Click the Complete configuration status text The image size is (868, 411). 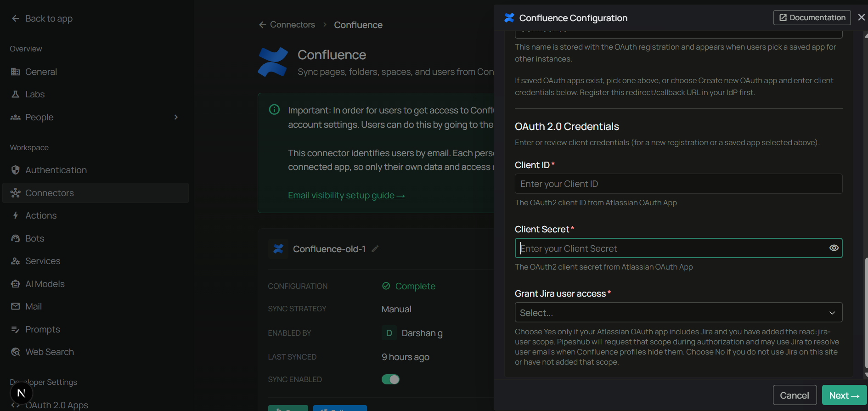coord(415,286)
